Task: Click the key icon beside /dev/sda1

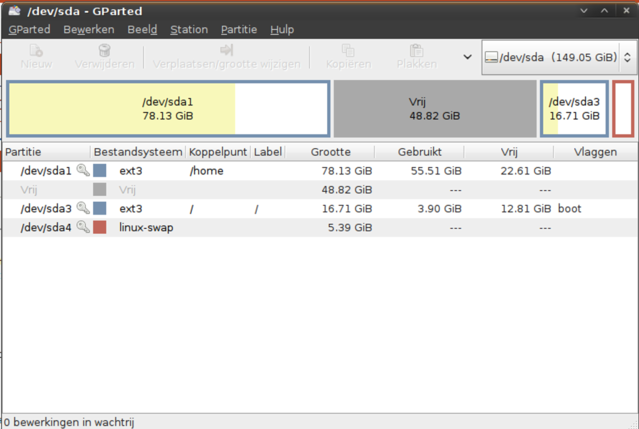Action: (x=83, y=171)
